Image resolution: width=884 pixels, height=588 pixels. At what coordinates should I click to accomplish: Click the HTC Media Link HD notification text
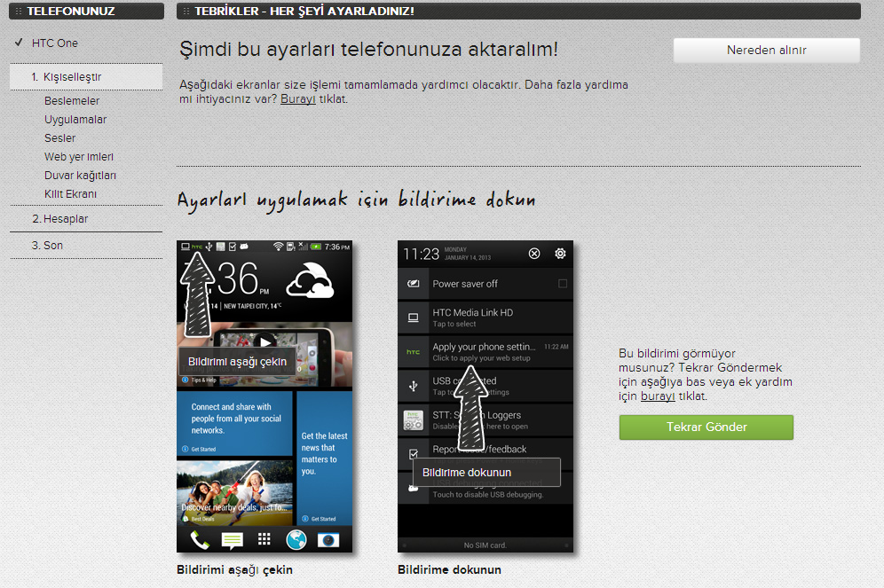click(472, 312)
